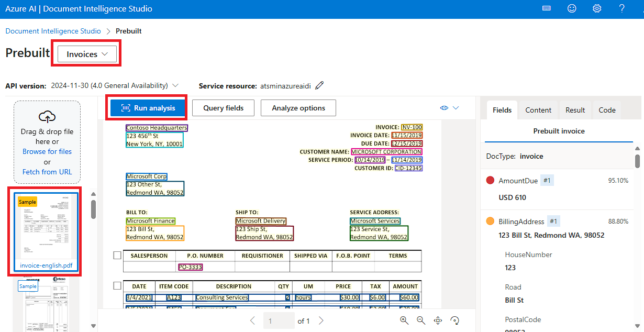Select the AmountDue field entry

tap(558, 189)
